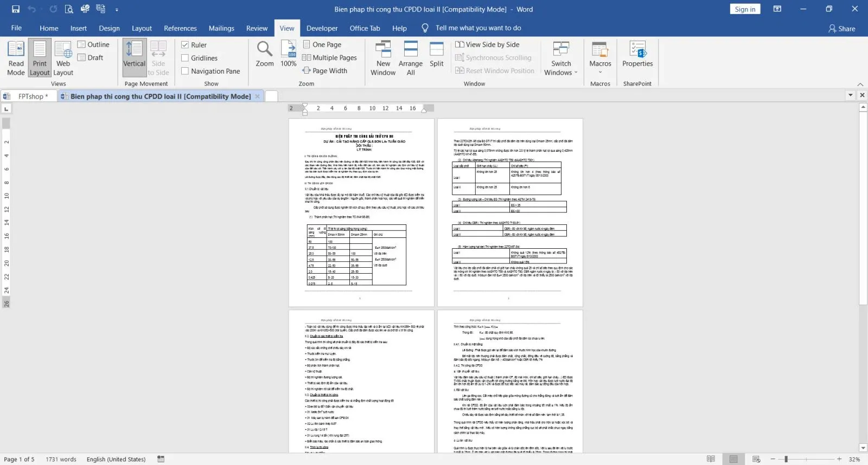Open the Mailings tab
868x465 pixels.
coord(221,28)
